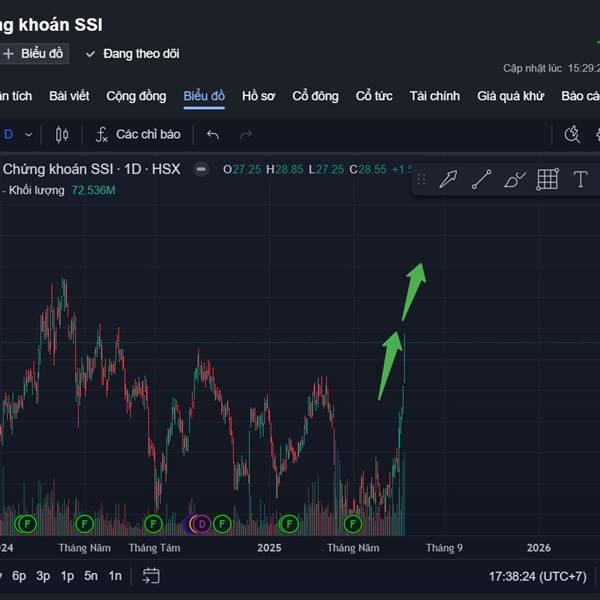
Task: Click the Chứng khoán SSI · 1D · HSX legend title
Action: pos(91,169)
